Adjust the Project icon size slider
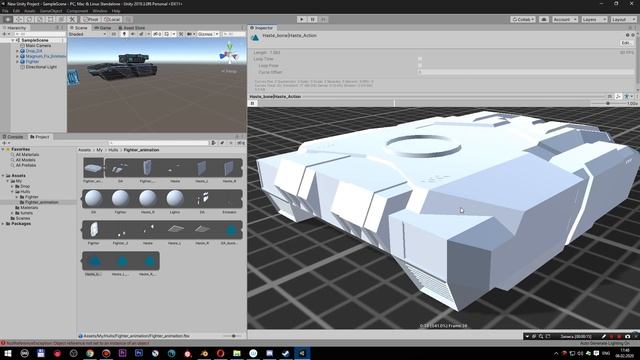 (233, 336)
